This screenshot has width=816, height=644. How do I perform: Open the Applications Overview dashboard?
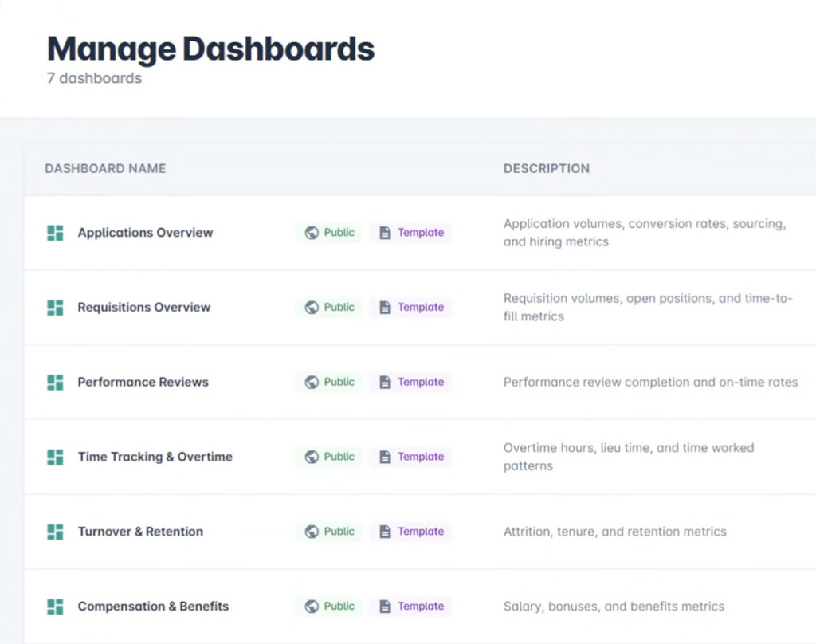(x=145, y=233)
